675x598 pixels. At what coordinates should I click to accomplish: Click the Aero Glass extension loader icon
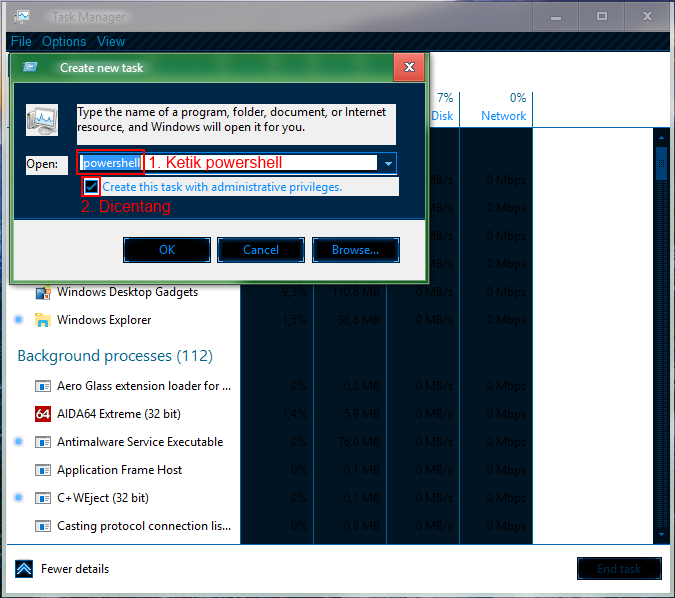43,386
